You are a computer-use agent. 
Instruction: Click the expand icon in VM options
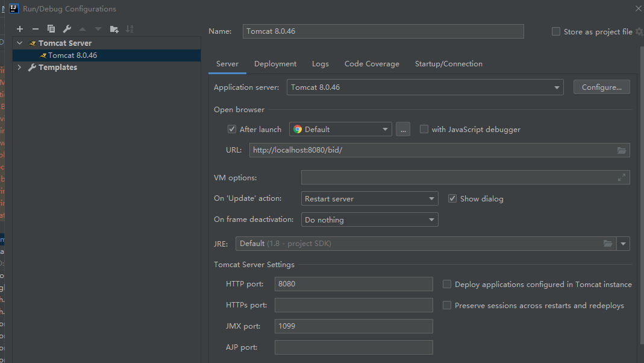[622, 177]
